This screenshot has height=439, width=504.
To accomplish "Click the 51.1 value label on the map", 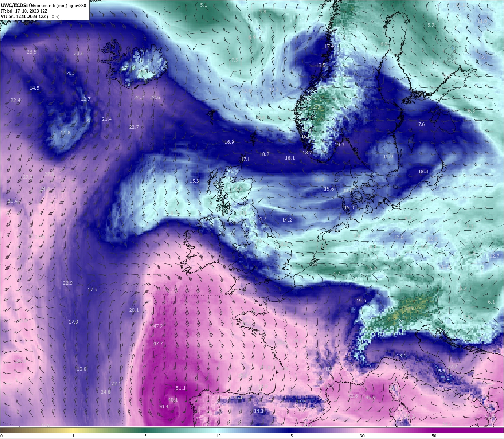I will click(181, 388).
